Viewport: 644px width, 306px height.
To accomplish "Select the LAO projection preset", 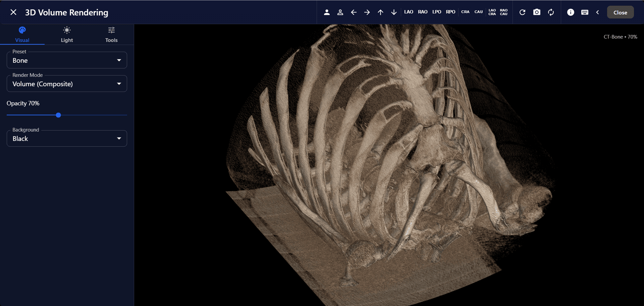I will point(409,12).
